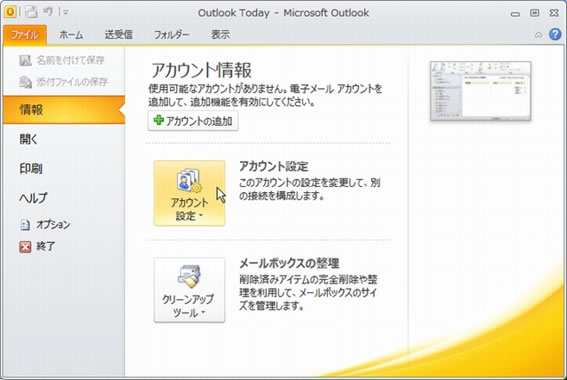Select 添付ファイルの保存 in the backstage menu
The image size is (567, 380).
(x=64, y=82)
